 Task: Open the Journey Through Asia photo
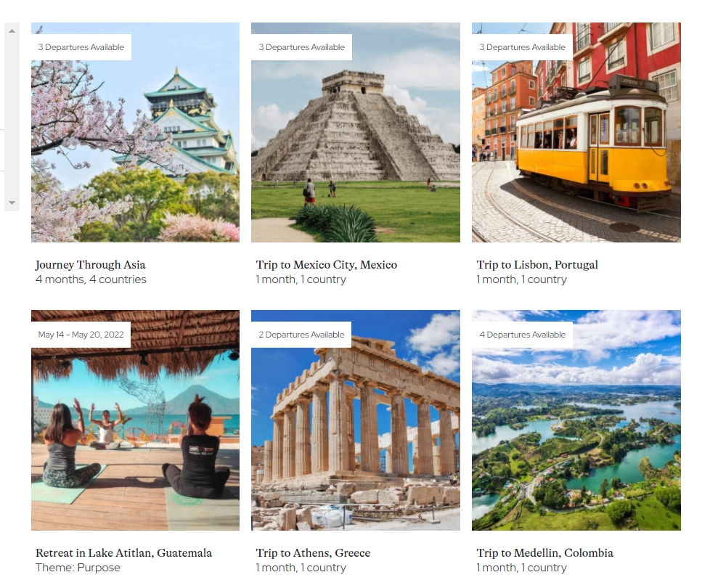(135, 133)
